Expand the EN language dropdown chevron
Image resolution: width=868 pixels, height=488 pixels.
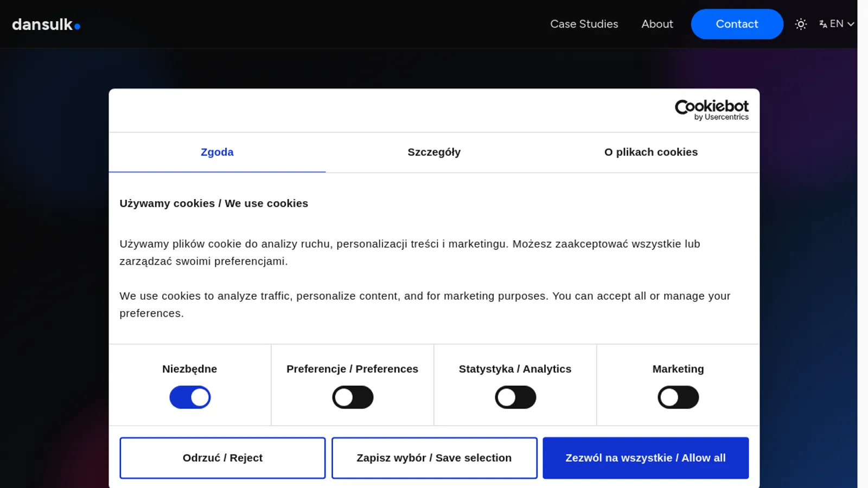(851, 24)
